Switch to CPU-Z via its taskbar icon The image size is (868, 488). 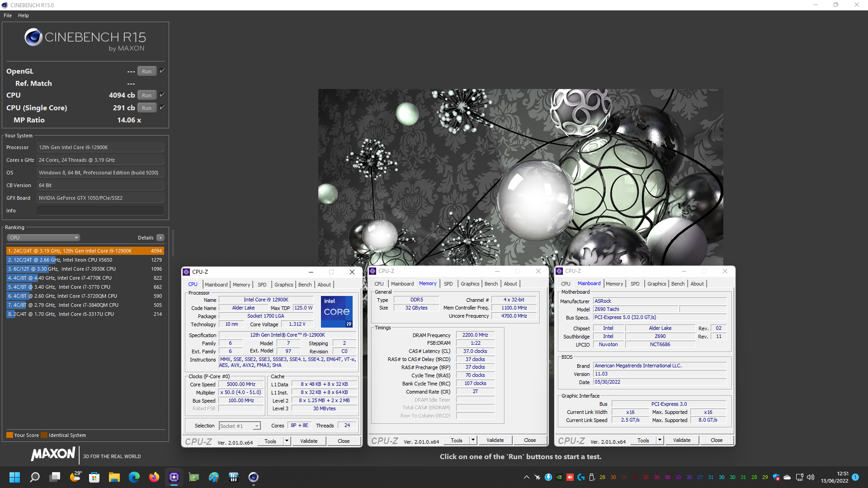coord(174,477)
